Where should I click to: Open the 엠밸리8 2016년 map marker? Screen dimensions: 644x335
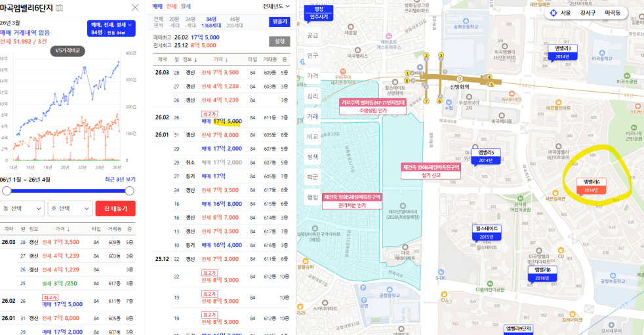[x=546, y=273]
